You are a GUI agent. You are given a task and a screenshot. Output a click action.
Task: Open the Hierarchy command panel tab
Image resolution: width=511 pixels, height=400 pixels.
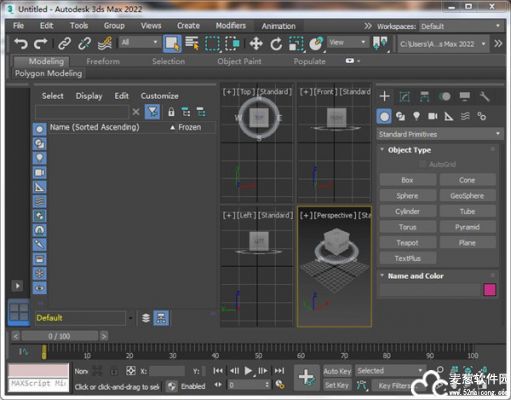424,97
